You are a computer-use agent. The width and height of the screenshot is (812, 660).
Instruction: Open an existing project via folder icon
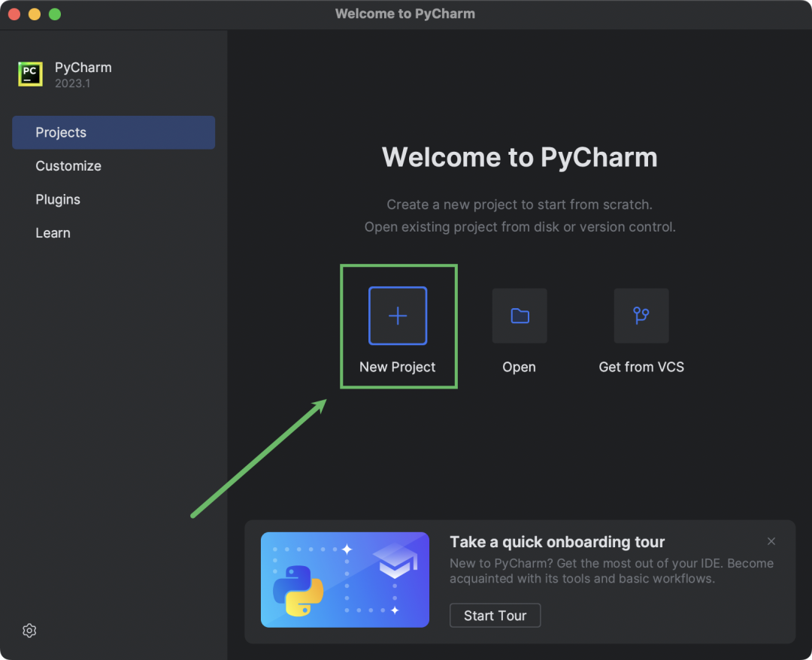[x=520, y=316]
